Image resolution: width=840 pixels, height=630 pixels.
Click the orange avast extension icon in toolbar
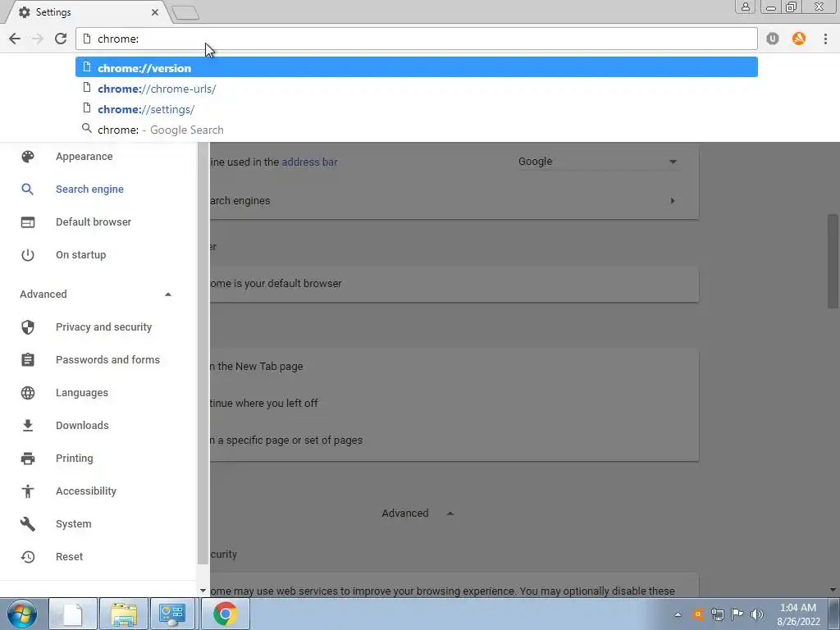point(799,39)
